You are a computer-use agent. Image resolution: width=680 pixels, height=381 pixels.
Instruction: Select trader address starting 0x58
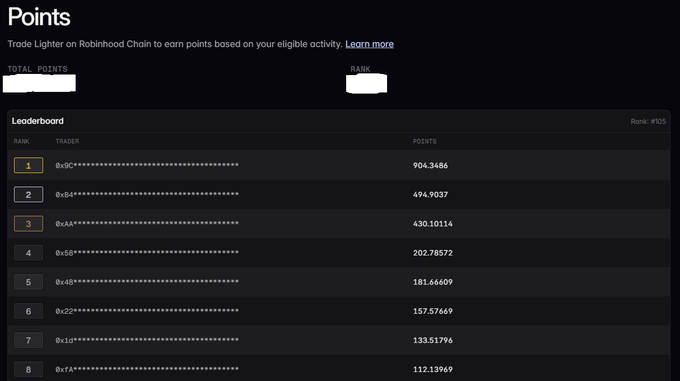point(147,253)
